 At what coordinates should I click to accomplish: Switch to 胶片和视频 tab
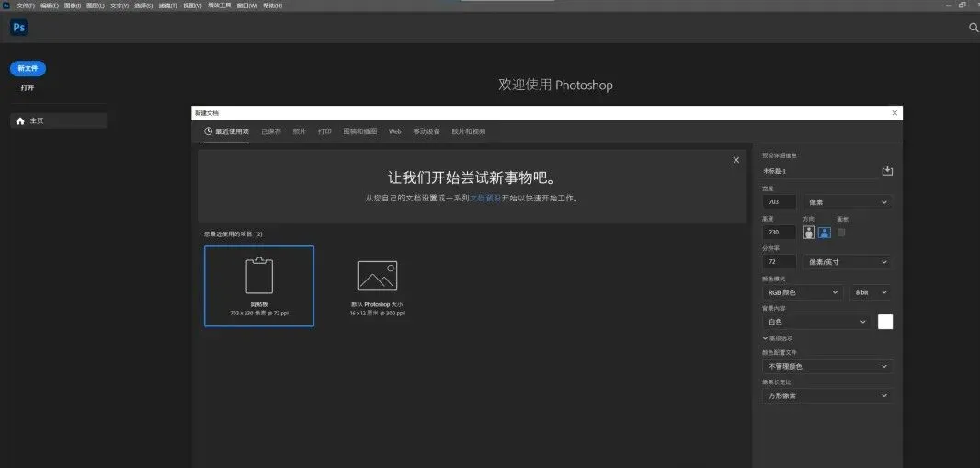pos(469,131)
